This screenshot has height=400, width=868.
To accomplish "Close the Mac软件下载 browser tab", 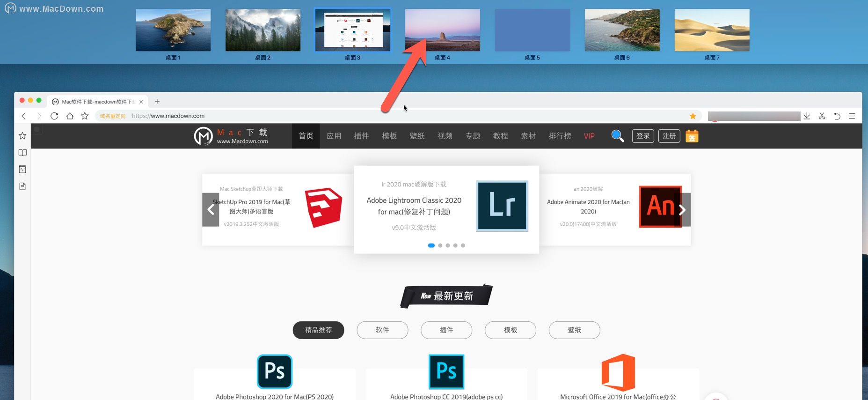I will point(141,102).
